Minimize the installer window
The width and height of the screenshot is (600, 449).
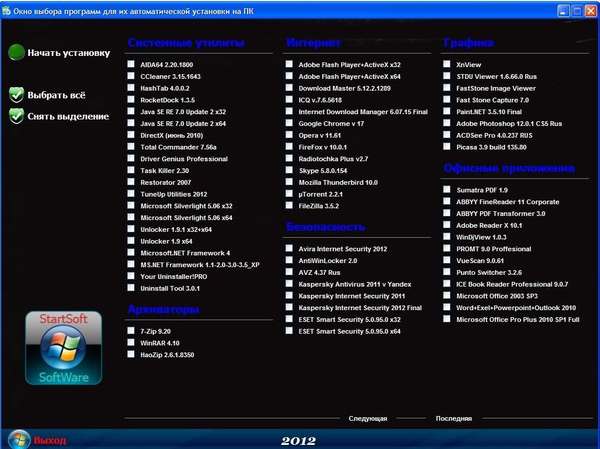pos(563,11)
